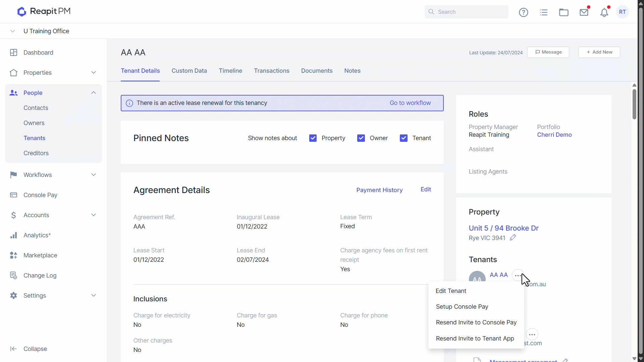Click the RT user avatar
The image size is (644, 362).
623,12
